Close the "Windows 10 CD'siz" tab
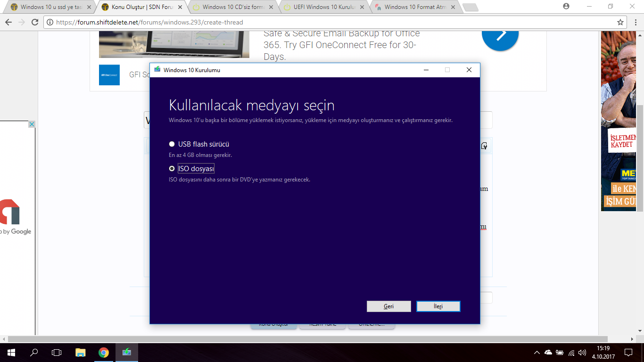 pyautogui.click(x=271, y=7)
